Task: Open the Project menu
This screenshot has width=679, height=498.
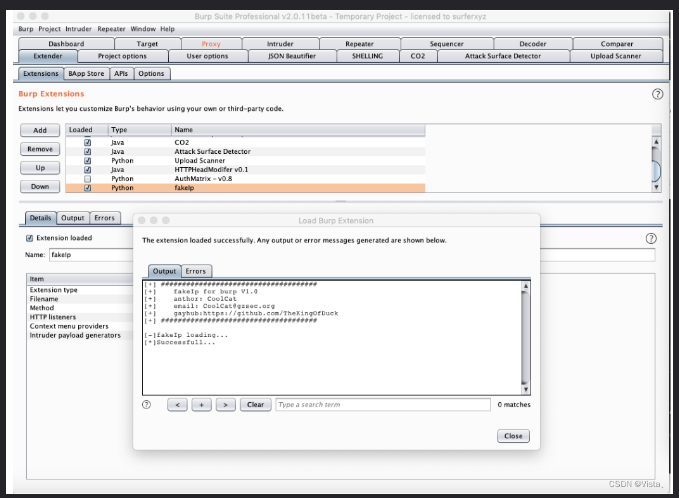Action: pyautogui.click(x=49, y=29)
